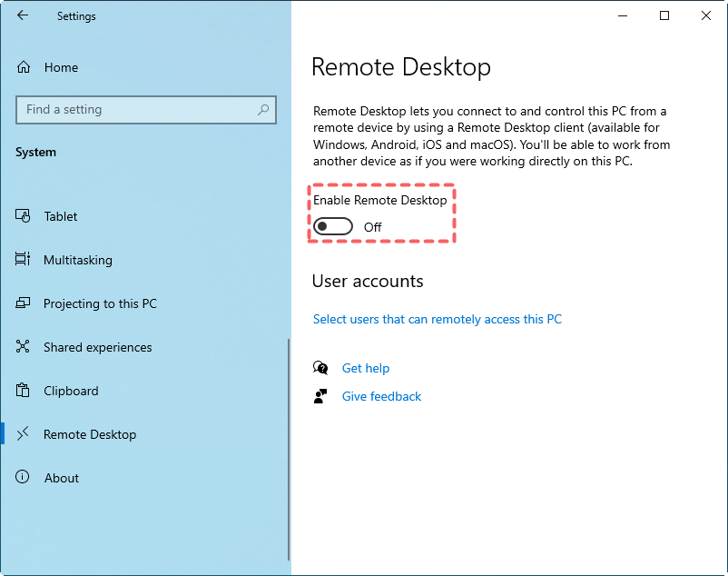Select Multitasking from the System menu

(x=78, y=260)
